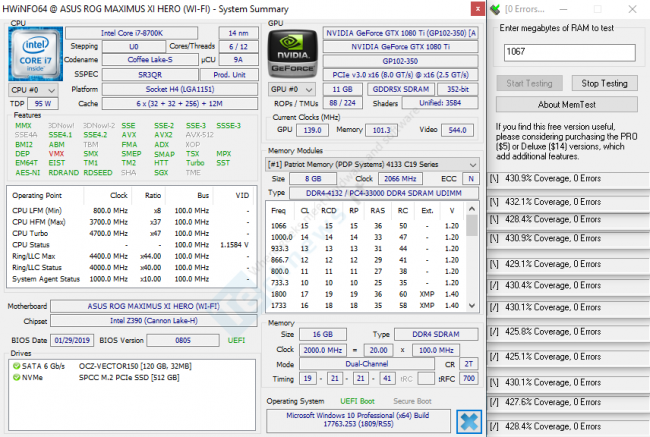Minimize the MemTest window
Screen dimensions: 650x437
tap(563, 9)
